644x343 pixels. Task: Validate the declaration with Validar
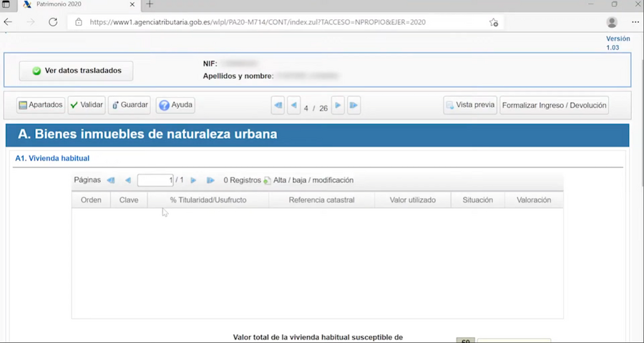point(87,105)
